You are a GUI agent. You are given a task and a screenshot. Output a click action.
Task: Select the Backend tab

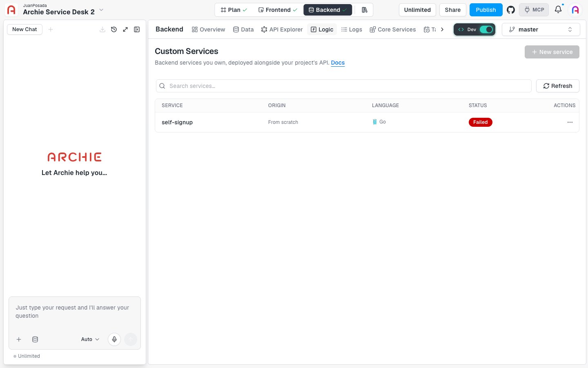328,10
